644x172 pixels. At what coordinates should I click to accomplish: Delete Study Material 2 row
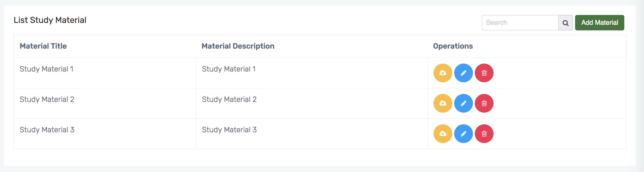coord(484,103)
